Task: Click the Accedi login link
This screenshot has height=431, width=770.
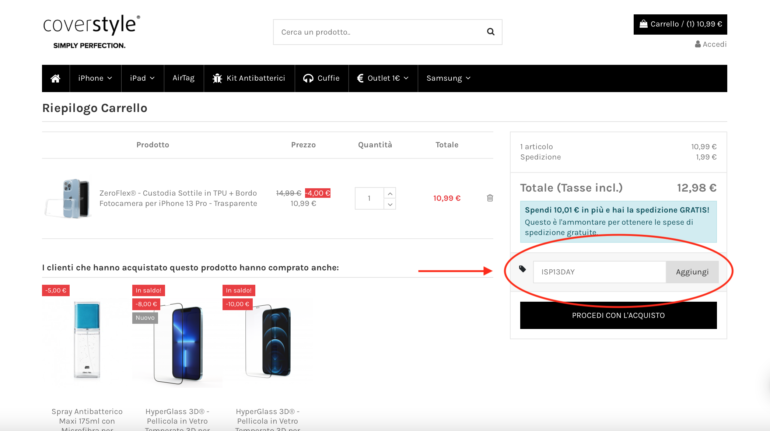Action: pos(711,44)
